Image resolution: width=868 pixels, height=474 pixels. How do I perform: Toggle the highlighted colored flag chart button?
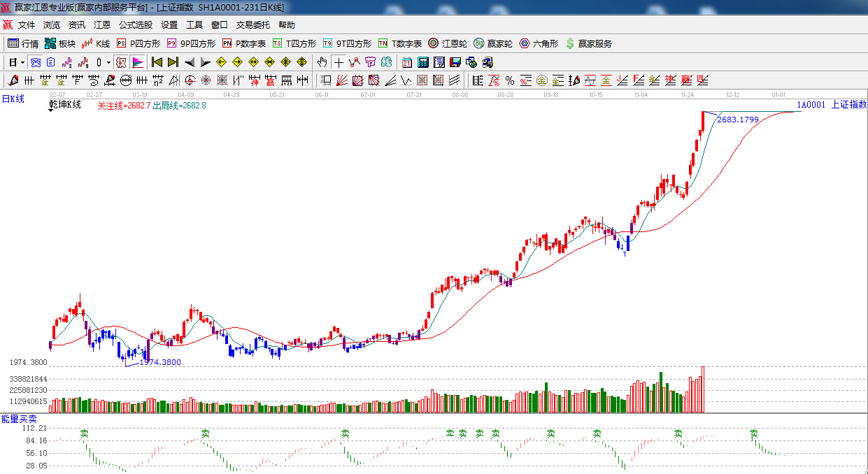point(138,62)
